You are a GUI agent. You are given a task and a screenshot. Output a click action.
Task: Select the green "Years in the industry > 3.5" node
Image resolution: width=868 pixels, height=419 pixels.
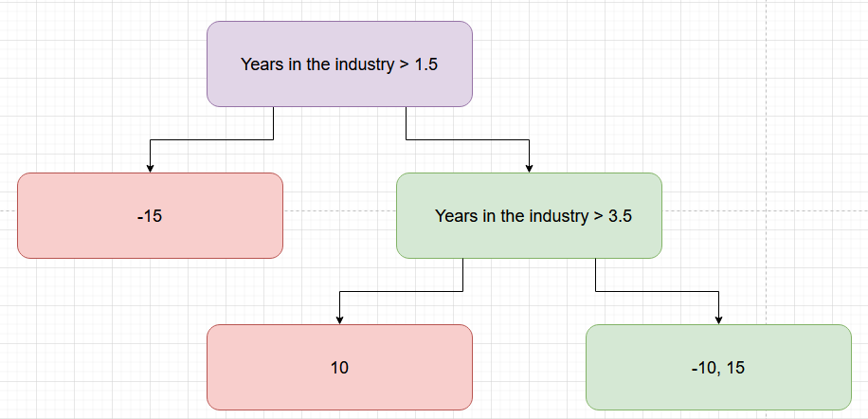[529, 215]
